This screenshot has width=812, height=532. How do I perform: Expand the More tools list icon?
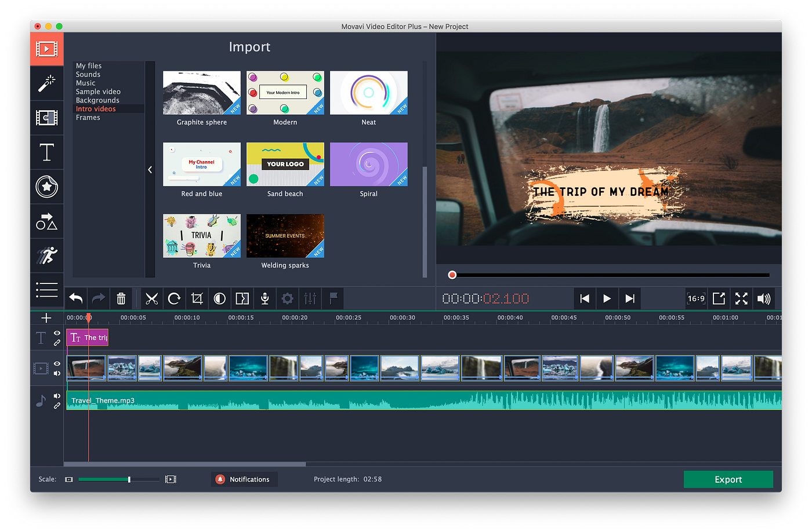click(x=46, y=289)
